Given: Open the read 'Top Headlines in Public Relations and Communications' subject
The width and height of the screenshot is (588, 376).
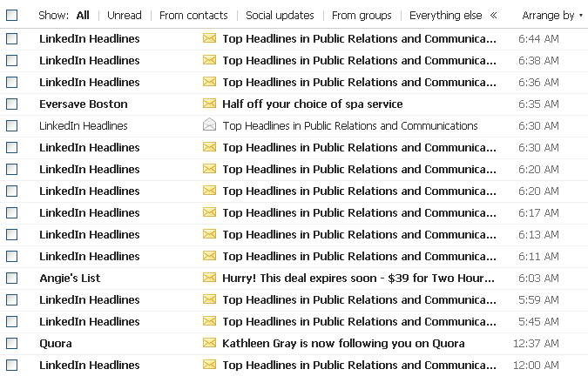Looking at the screenshot, I should point(350,125).
